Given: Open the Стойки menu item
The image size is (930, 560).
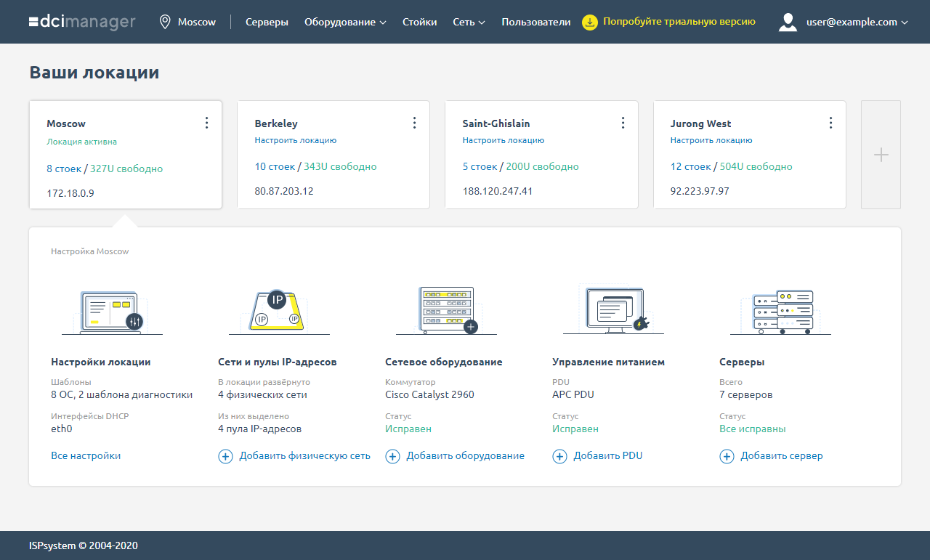Looking at the screenshot, I should point(420,22).
